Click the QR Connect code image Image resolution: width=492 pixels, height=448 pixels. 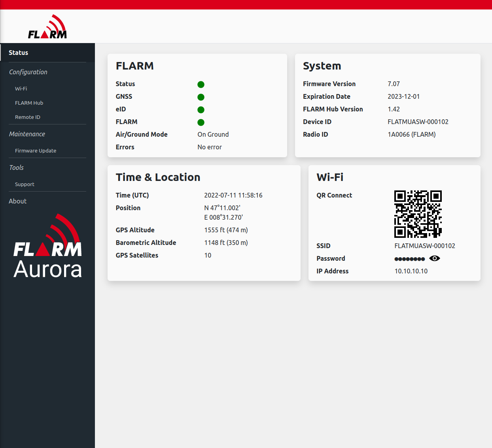pos(418,214)
